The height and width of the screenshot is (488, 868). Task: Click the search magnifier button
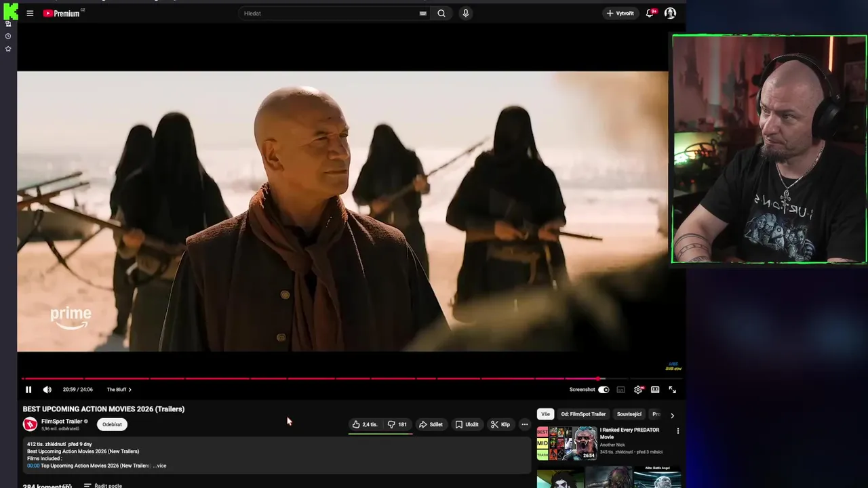(x=441, y=13)
